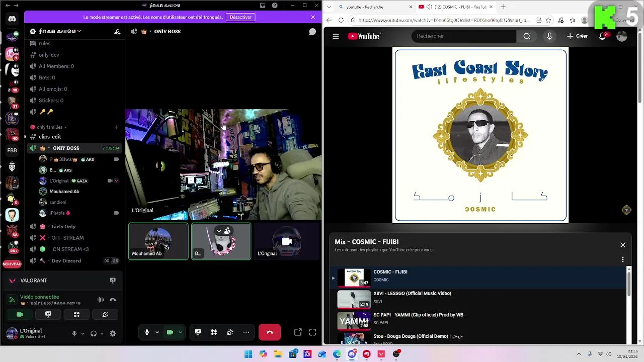Viewport: 644px width, 362px height.
Task: Toggle green camera button in voice panel
Action: (20, 314)
